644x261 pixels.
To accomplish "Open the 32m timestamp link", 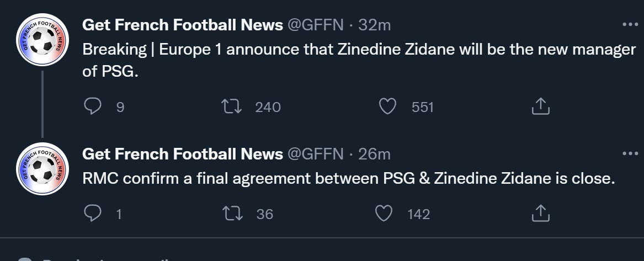I will point(375,25).
